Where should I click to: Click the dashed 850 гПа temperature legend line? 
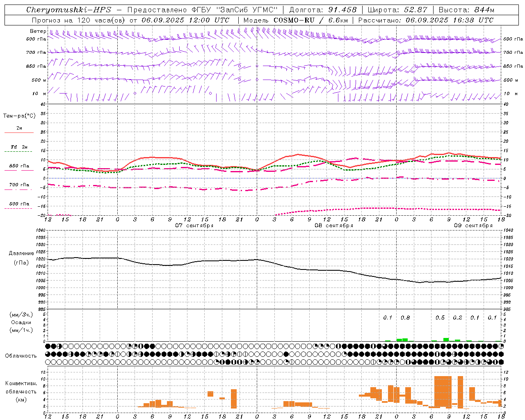click(x=19, y=171)
